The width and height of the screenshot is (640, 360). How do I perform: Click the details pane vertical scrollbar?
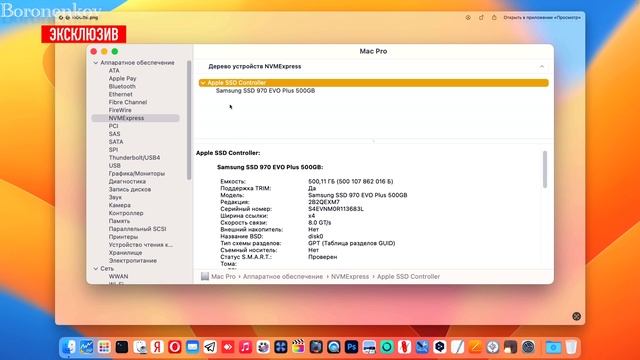545,169
